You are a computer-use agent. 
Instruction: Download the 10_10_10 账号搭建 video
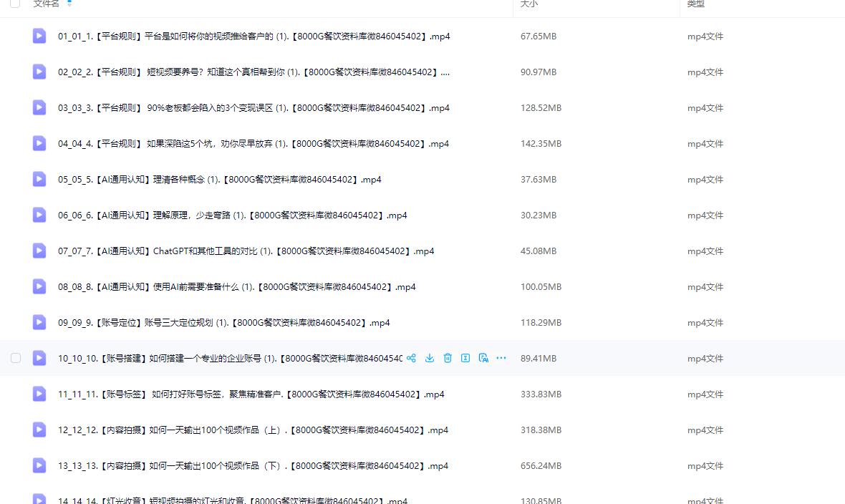point(430,358)
